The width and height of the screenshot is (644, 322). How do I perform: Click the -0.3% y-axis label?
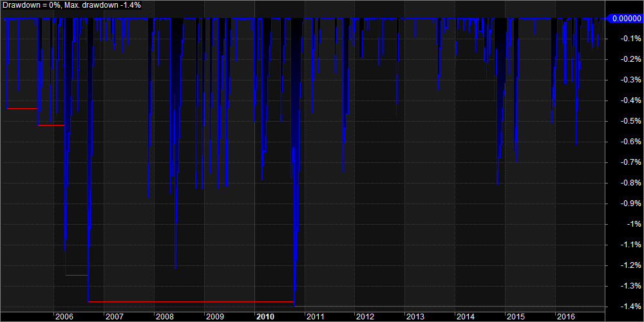(x=630, y=80)
